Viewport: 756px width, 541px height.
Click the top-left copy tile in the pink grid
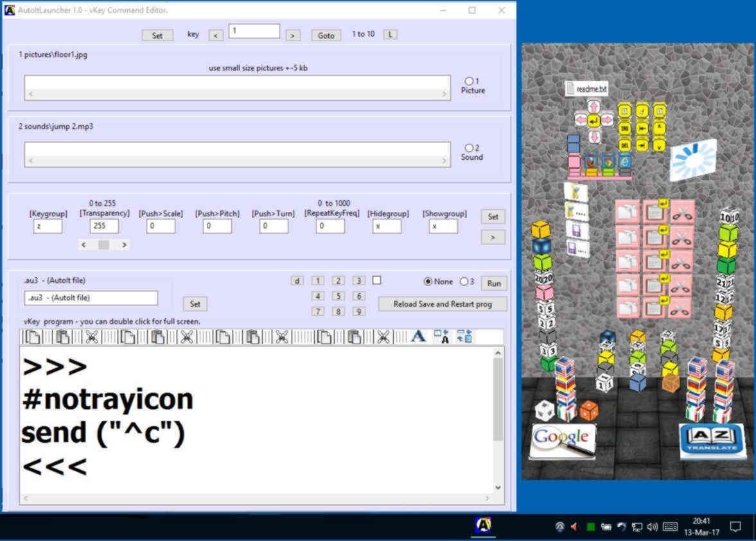pyautogui.click(x=628, y=212)
